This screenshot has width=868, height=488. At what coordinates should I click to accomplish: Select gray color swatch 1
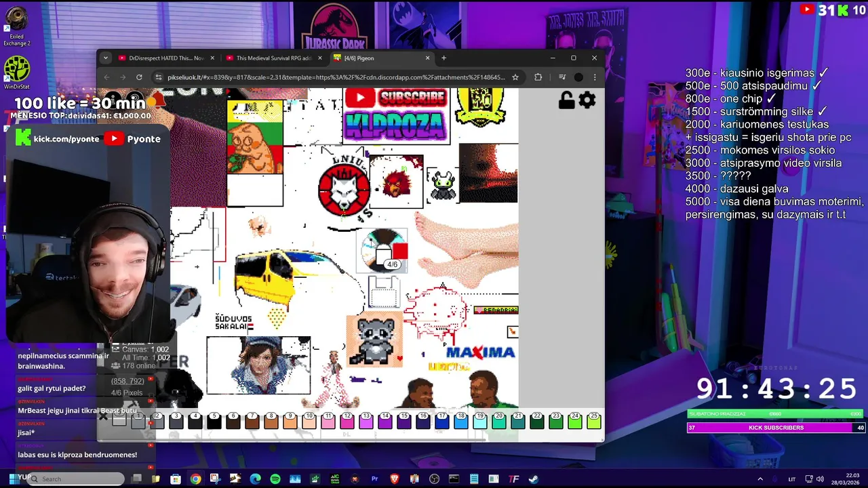tap(138, 421)
